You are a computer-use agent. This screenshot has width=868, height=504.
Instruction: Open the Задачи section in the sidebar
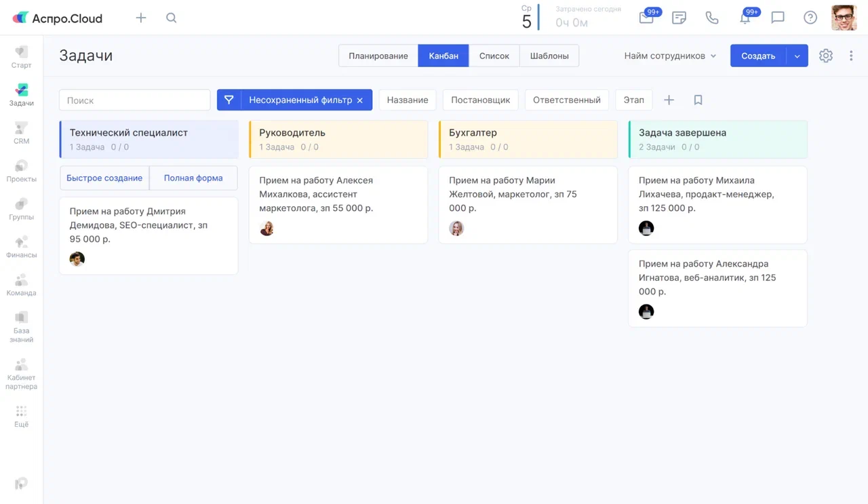click(21, 93)
